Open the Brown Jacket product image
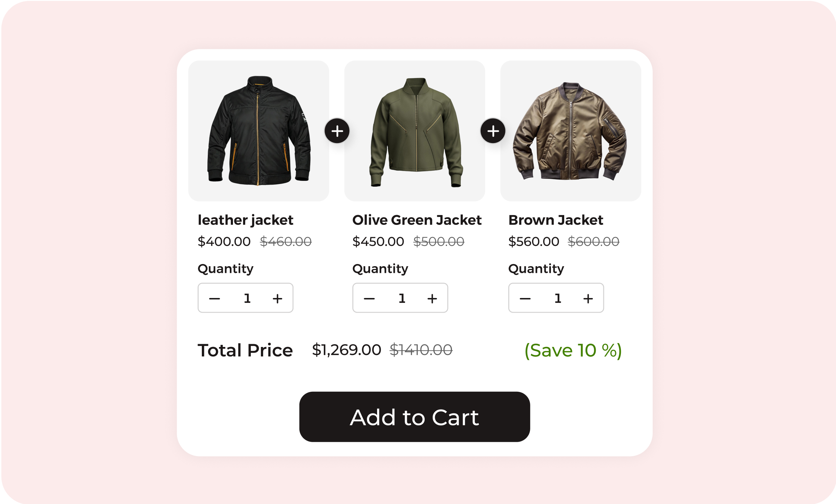This screenshot has height=504, width=836. (x=571, y=131)
